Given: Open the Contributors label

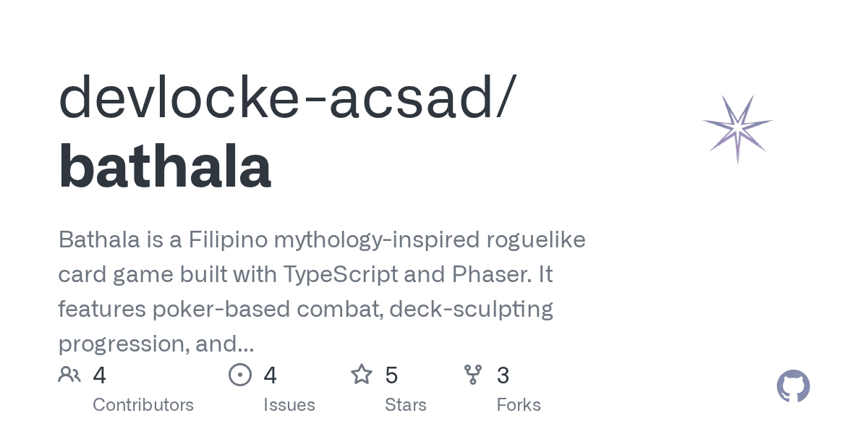Looking at the screenshot, I should tap(143, 404).
